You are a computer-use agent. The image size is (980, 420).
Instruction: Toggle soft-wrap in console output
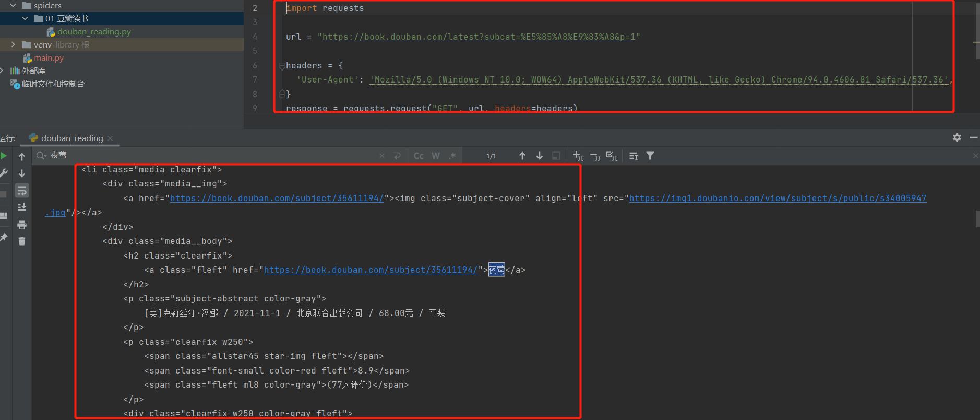(x=22, y=191)
